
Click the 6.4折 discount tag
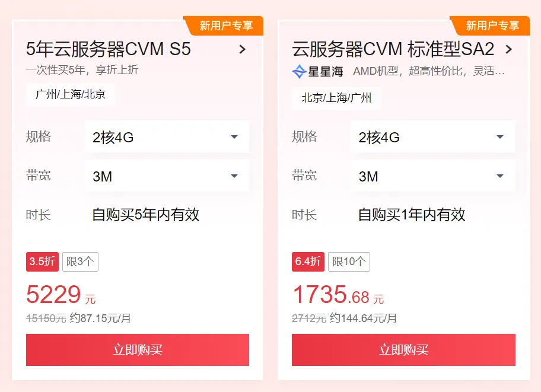point(308,262)
